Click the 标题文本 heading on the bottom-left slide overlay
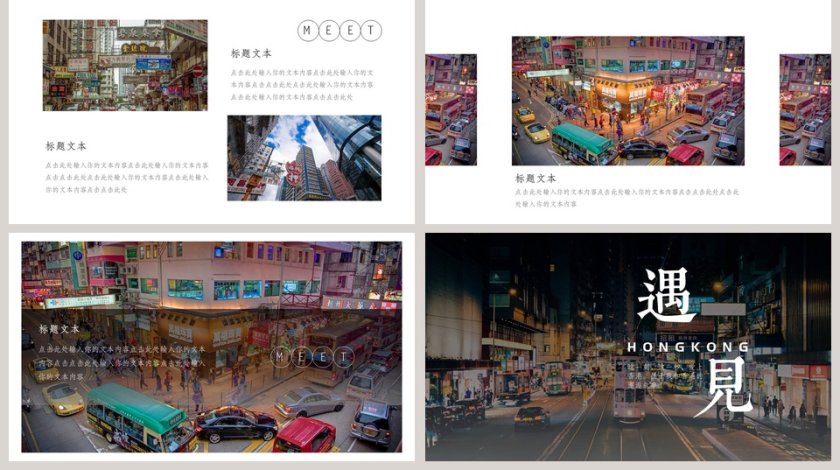The image size is (840, 470). pos(60,329)
